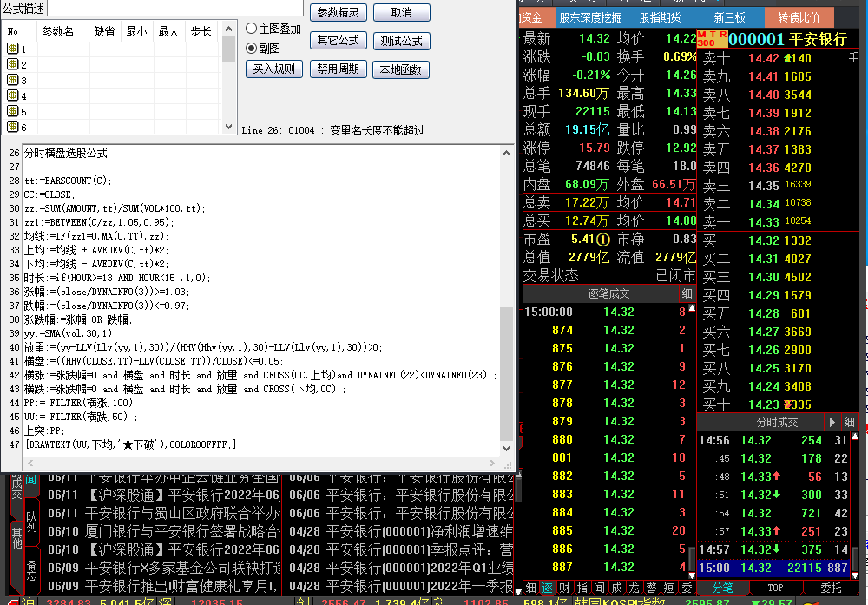Click the 细 detail icon beside 逐笔成交
The image size is (868, 605).
(x=687, y=293)
